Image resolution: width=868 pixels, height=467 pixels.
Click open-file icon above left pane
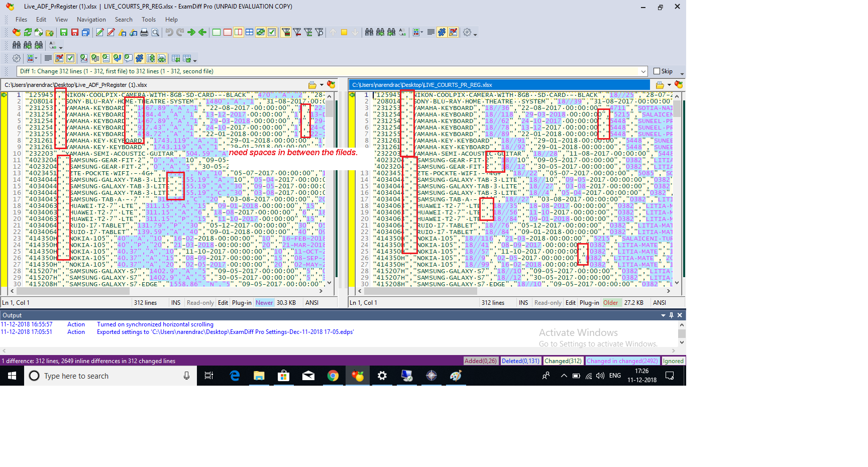312,85
